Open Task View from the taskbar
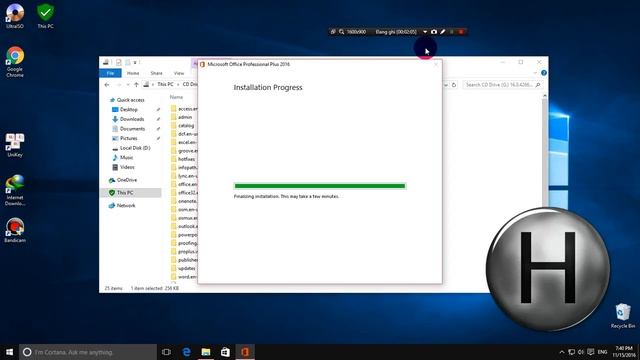Viewport: 640px width, 360px height. (x=166, y=352)
